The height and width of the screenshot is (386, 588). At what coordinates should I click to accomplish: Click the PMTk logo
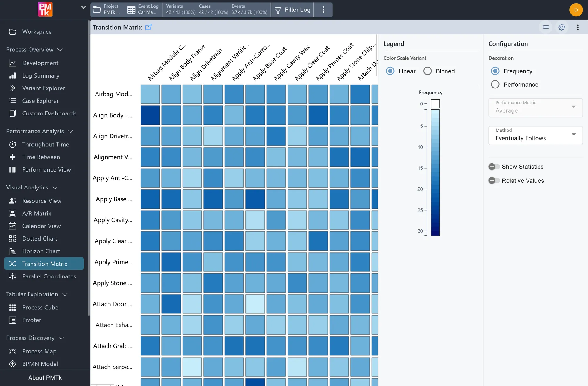(45, 9)
